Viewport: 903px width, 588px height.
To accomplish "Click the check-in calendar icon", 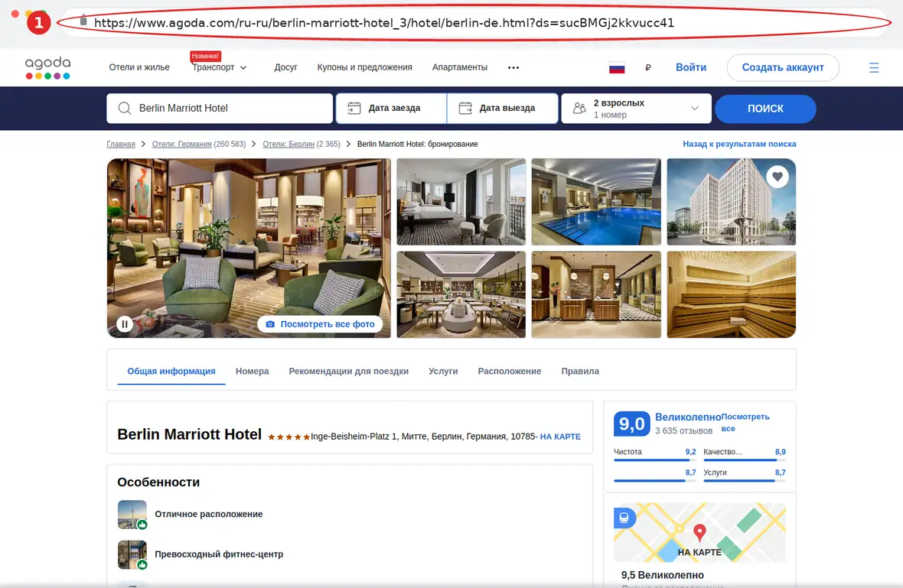I will tap(354, 108).
